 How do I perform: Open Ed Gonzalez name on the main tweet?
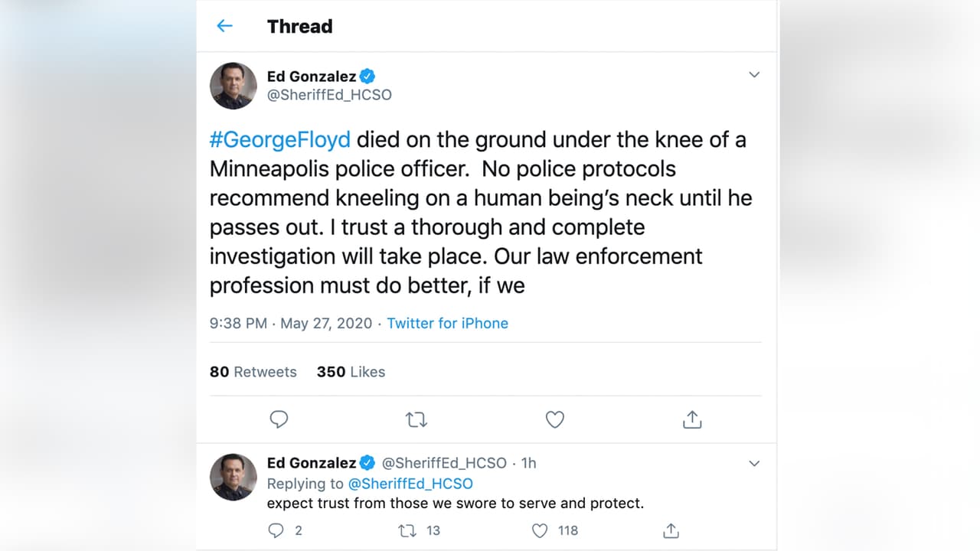click(311, 76)
